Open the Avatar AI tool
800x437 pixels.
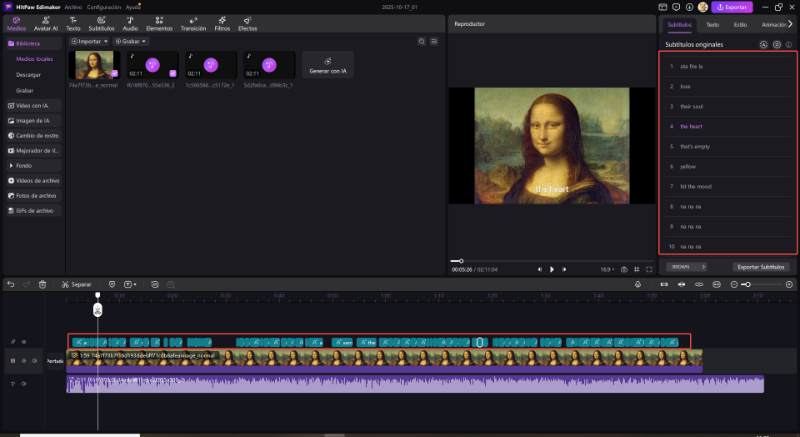point(46,23)
